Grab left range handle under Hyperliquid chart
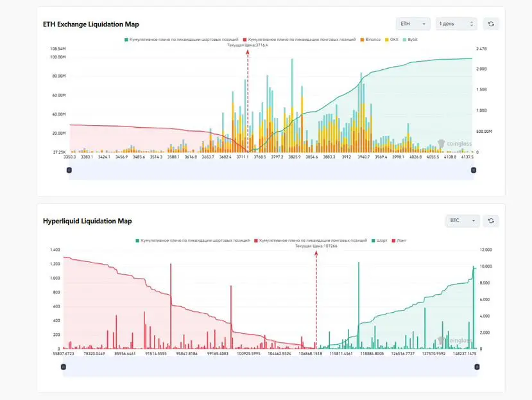532x400 pixels. [x=64, y=367]
